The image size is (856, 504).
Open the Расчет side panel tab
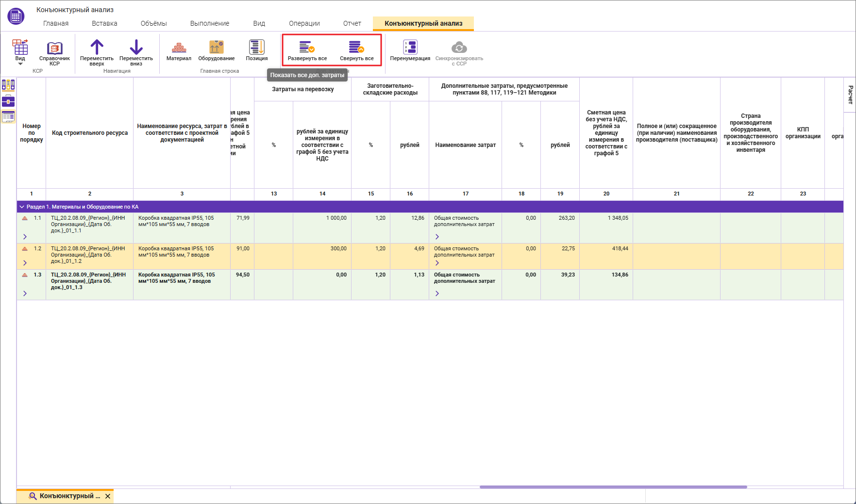tap(850, 95)
